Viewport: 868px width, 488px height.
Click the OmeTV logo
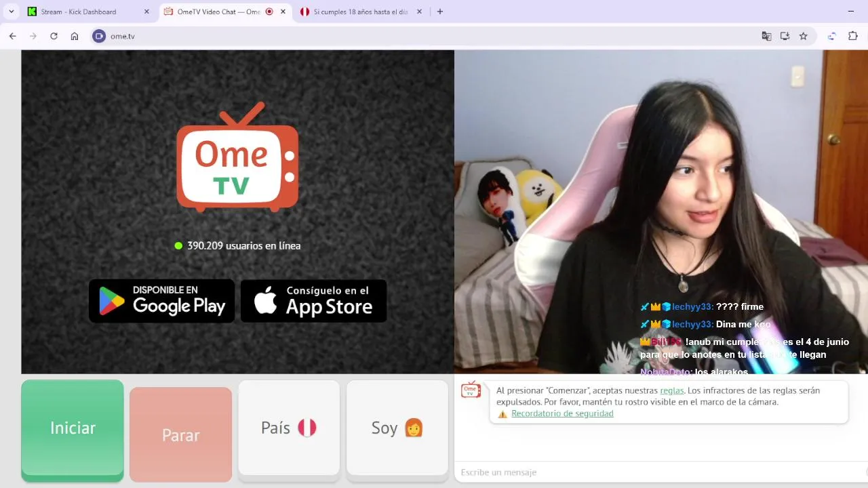point(237,157)
